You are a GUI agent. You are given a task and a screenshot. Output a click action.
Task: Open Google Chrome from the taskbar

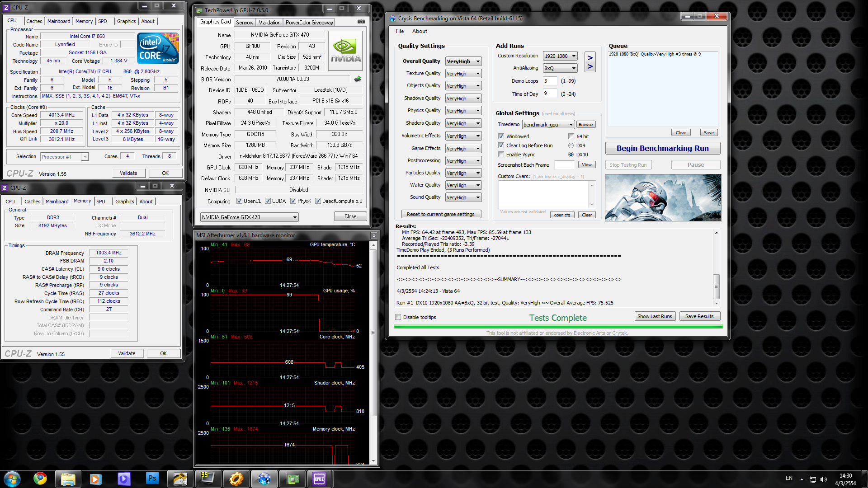click(40, 478)
